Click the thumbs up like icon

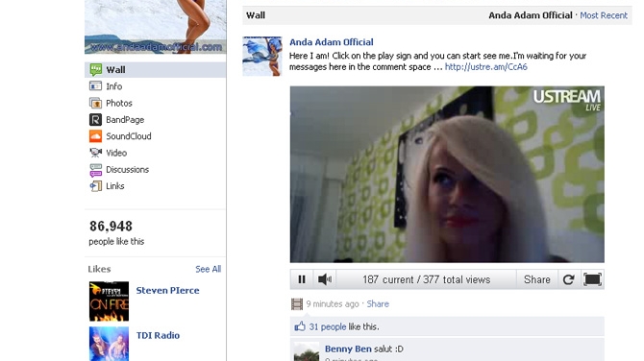click(300, 326)
